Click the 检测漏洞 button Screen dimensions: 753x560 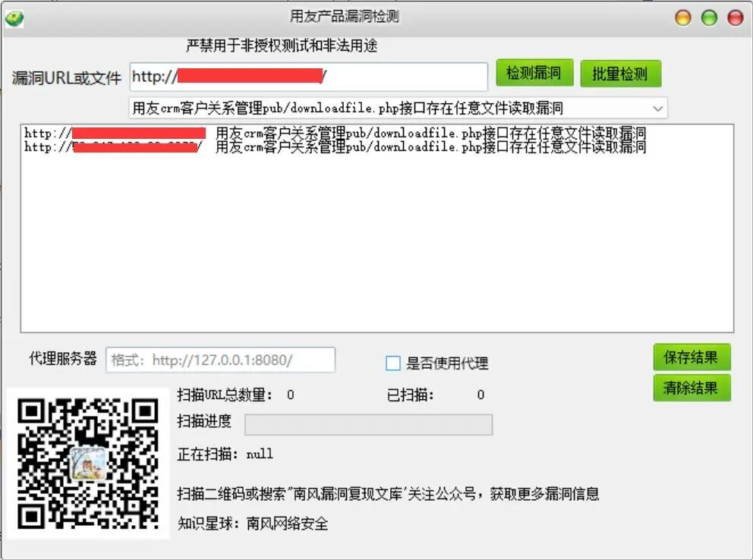click(534, 73)
